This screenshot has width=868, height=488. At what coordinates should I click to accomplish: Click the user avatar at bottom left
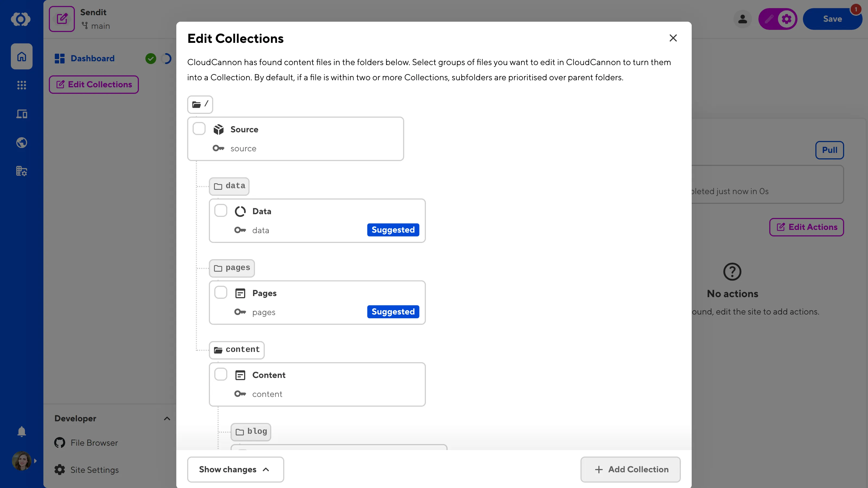coord(22,461)
